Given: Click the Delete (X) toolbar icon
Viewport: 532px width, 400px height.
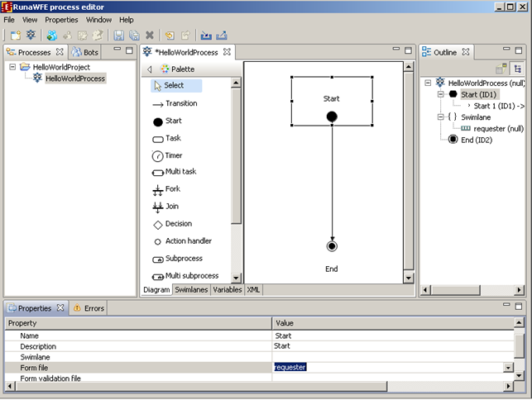Looking at the screenshot, I should 150,36.
